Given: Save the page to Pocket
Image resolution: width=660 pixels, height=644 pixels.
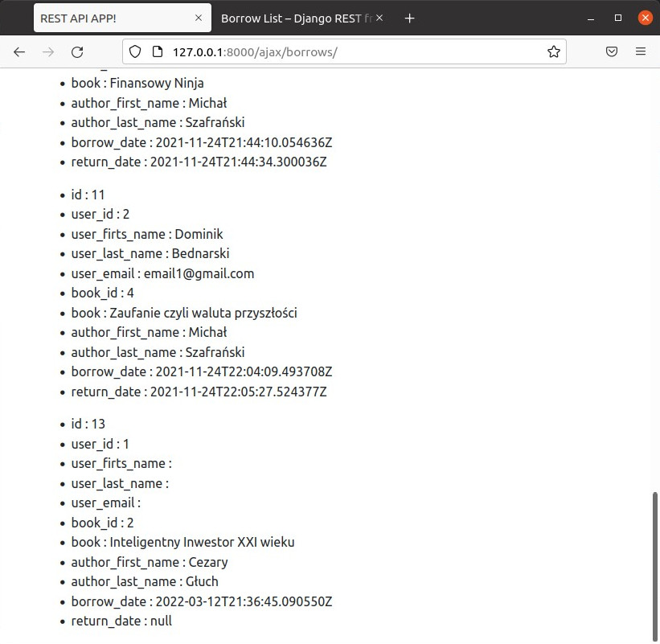Looking at the screenshot, I should point(612,51).
